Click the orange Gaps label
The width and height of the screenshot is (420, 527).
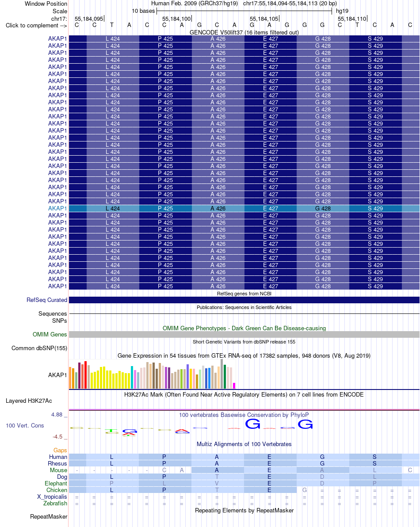pyautogui.click(x=60, y=450)
